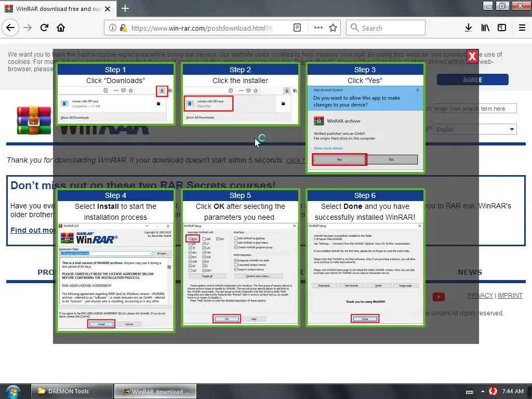Image resolution: width=532 pixels, height=399 pixels.
Task: Open the English language dropdown
Action: coord(475,129)
